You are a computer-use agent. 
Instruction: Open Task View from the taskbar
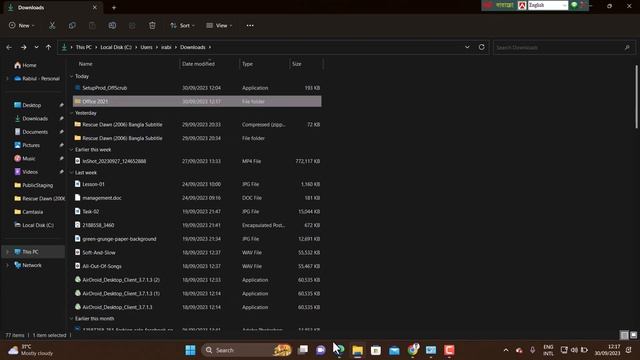pyautogui.click(x=303, y=350)
